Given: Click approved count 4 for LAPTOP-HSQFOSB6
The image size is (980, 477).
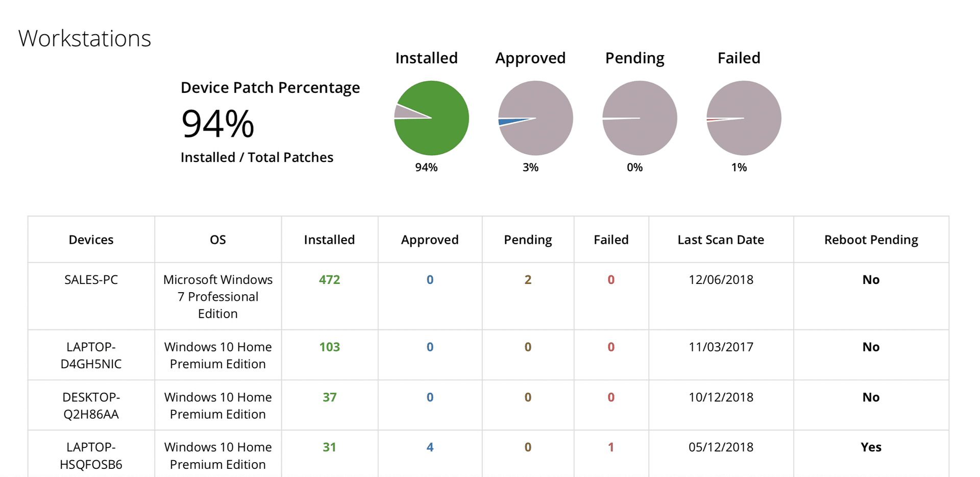Looking at the screenshot, I should (x=430, y=447).
